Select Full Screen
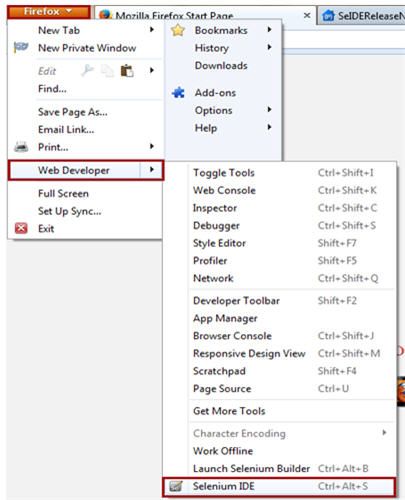The image size is (405, 500). (85, 194)
